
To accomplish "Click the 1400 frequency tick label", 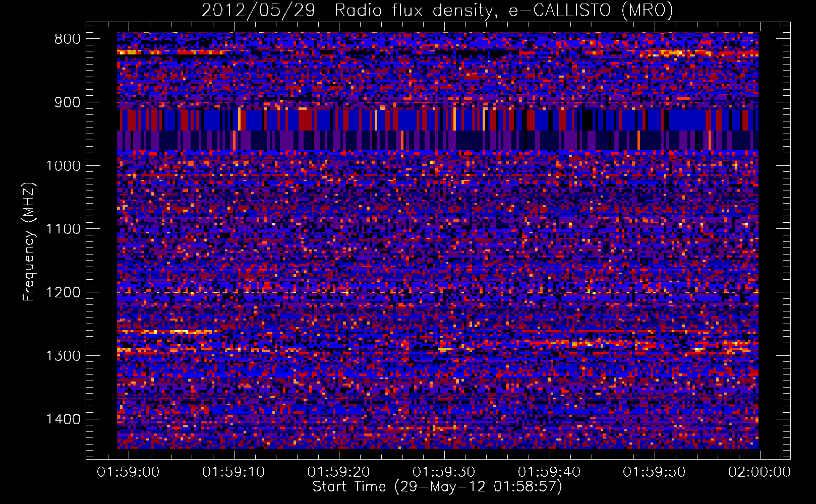I will tap(63, 419).
